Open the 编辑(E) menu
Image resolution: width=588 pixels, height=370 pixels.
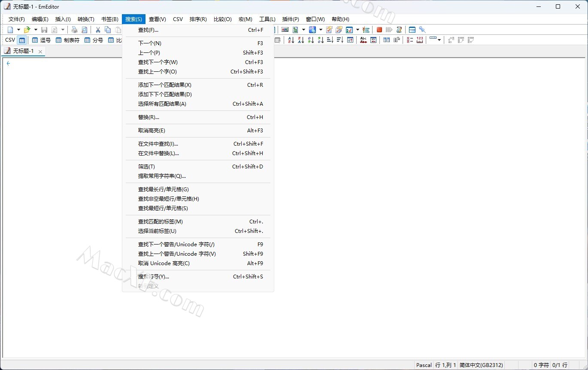(40, 19)
